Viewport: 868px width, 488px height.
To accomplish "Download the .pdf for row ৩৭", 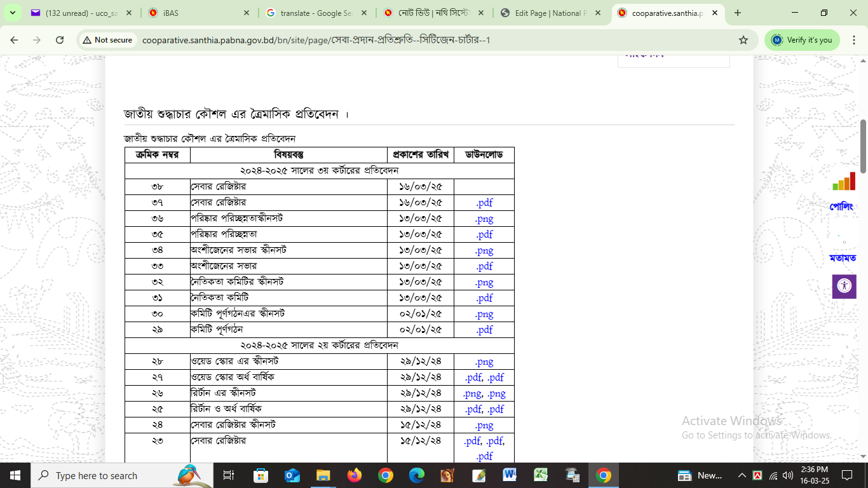I will point(484,203).
